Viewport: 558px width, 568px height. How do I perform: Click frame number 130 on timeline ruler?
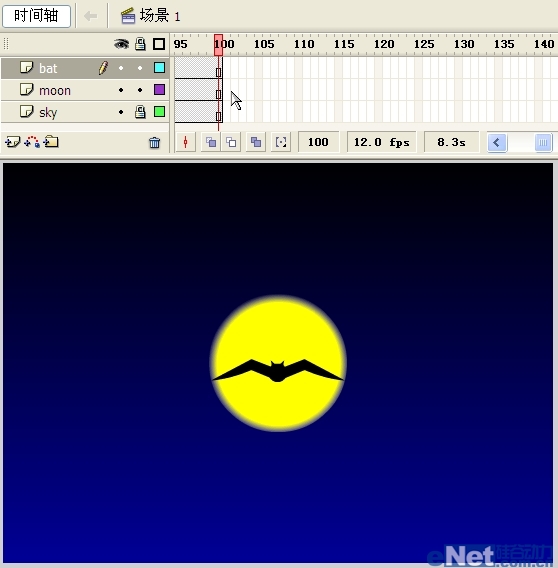(x=464, y=44)
